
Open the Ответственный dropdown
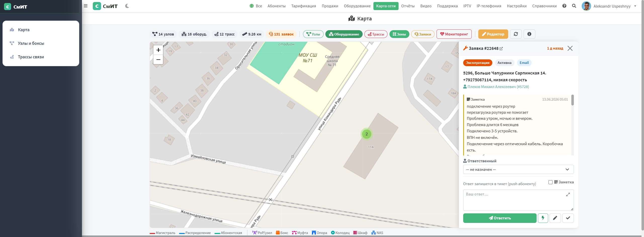pyautogui.click(x=518, y=170)
